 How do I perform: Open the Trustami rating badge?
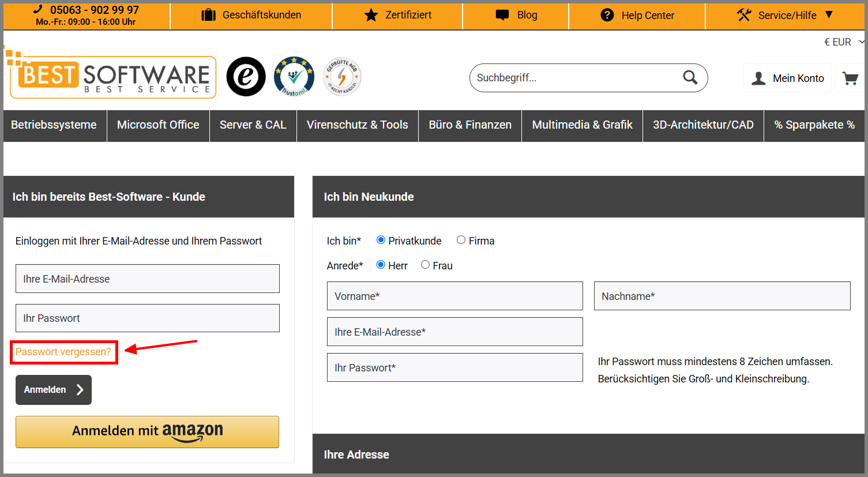[294, 77]
